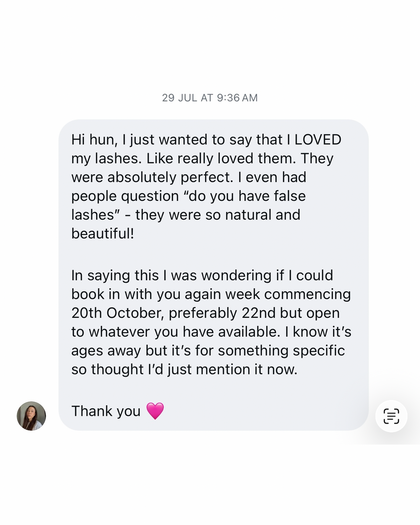Tap 'In saying this' paragraph start
The width and height of the screenshot is (420, 525).
pos(115,275)
